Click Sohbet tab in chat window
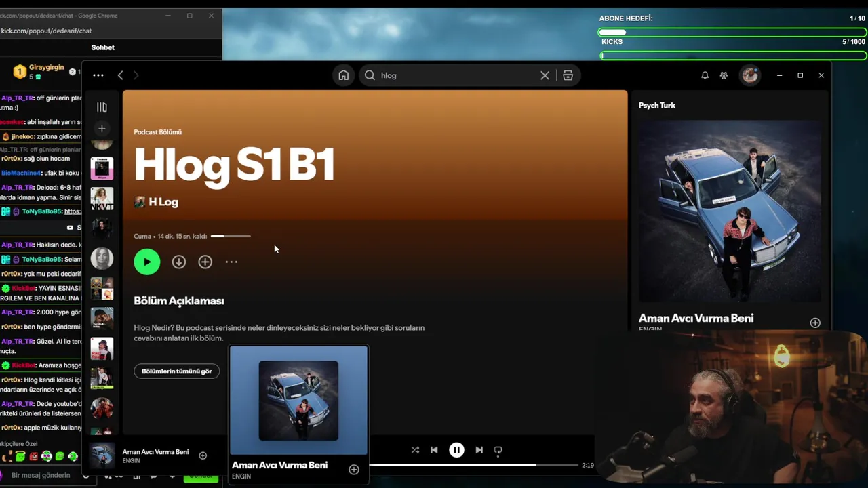 point(103,47)
